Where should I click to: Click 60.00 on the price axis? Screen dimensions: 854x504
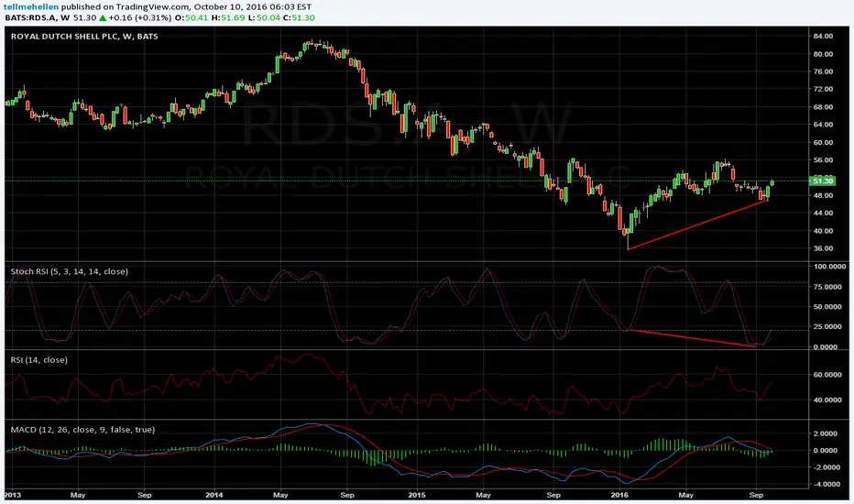click(x=823, y=142)
